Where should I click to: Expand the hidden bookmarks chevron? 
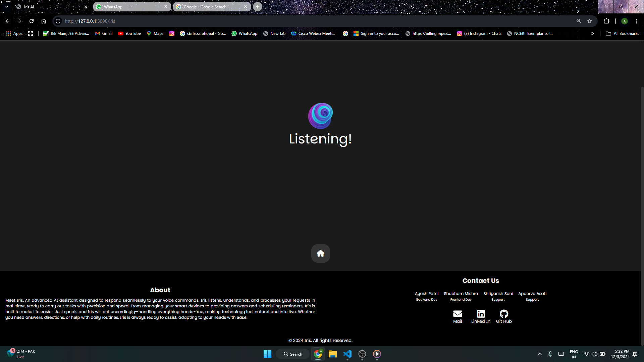592,34
